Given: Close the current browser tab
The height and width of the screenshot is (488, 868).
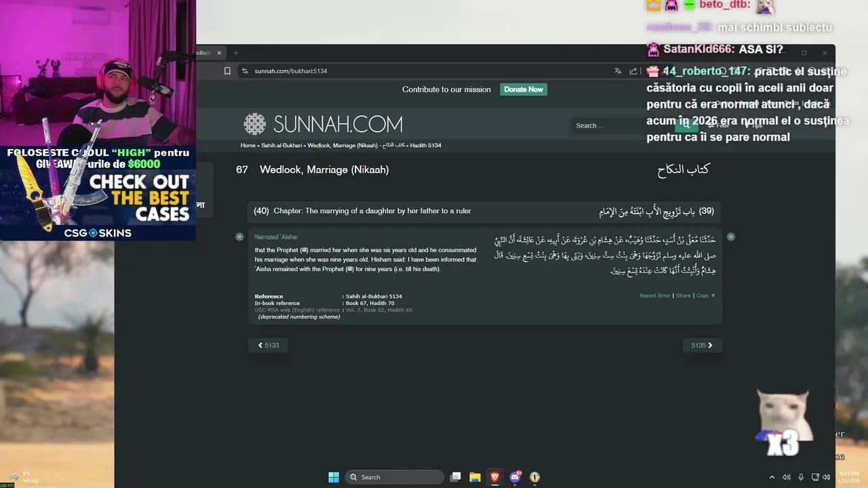Looking at the screenshot, I should point(219,53).
